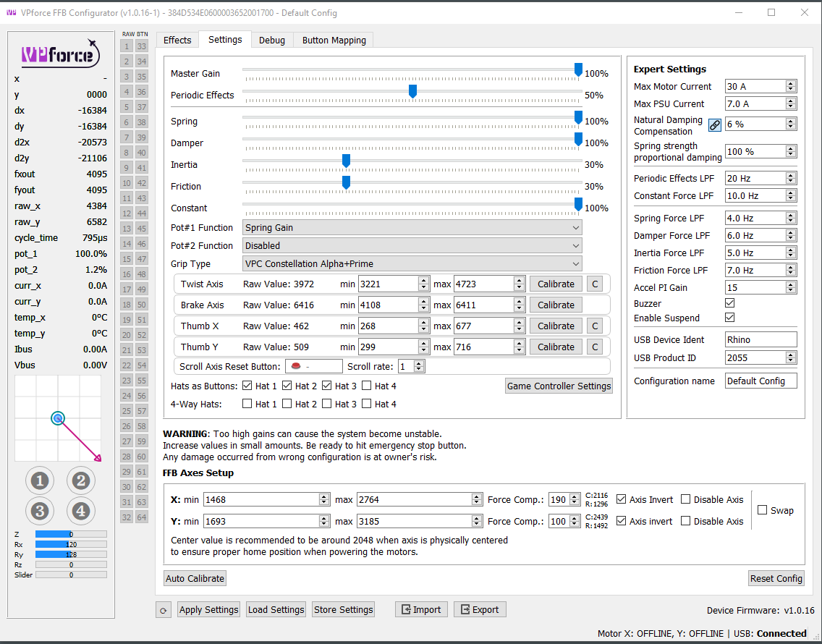The width and height of the screenshot is (822, 644).
Task: Disable the Buzzer checkbox
Action: click(x=730, y=303)
